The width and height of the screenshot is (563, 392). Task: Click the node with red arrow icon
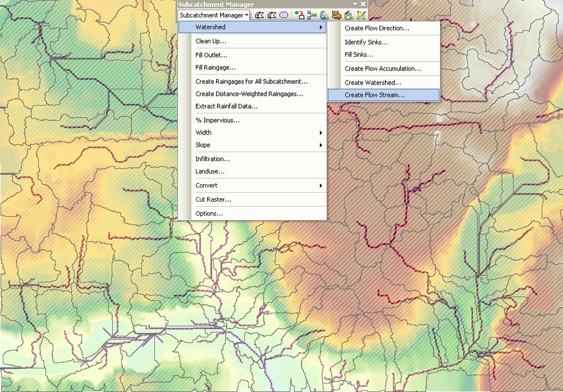[x=299, y=15]
